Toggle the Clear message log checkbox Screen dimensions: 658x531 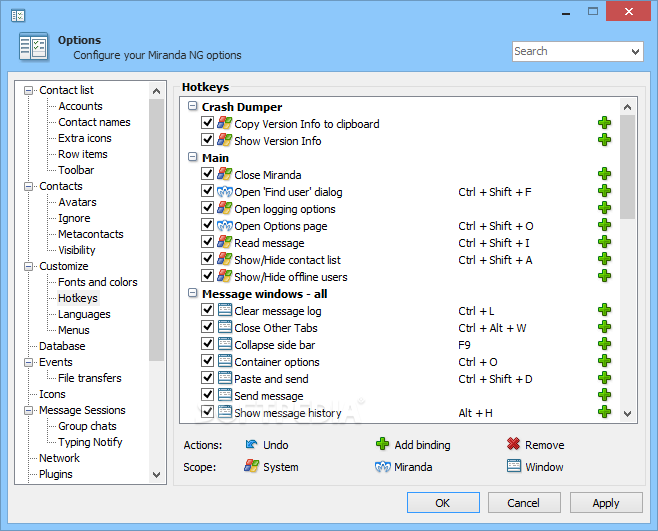tap(207, 309)
